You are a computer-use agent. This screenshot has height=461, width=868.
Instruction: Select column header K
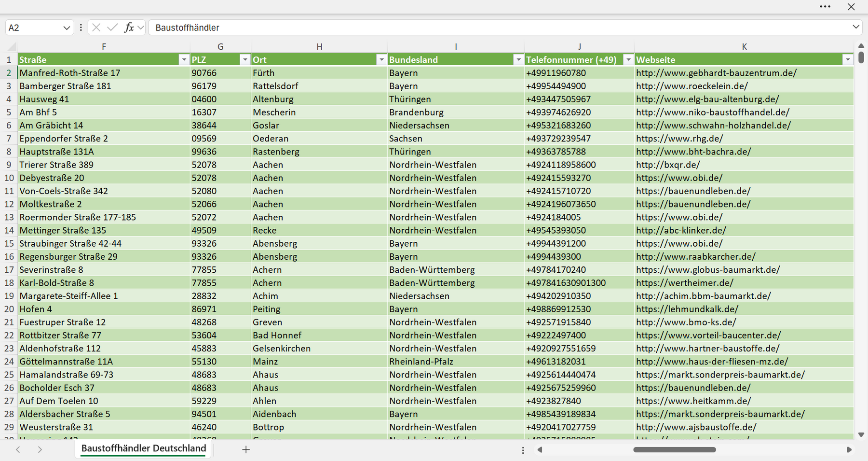744,47
